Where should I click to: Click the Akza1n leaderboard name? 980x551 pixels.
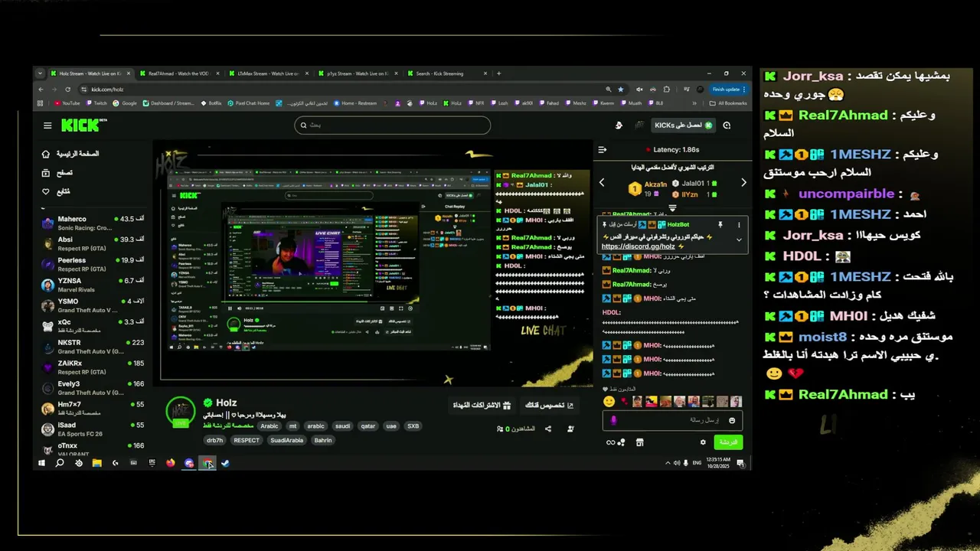click(656, 184)
